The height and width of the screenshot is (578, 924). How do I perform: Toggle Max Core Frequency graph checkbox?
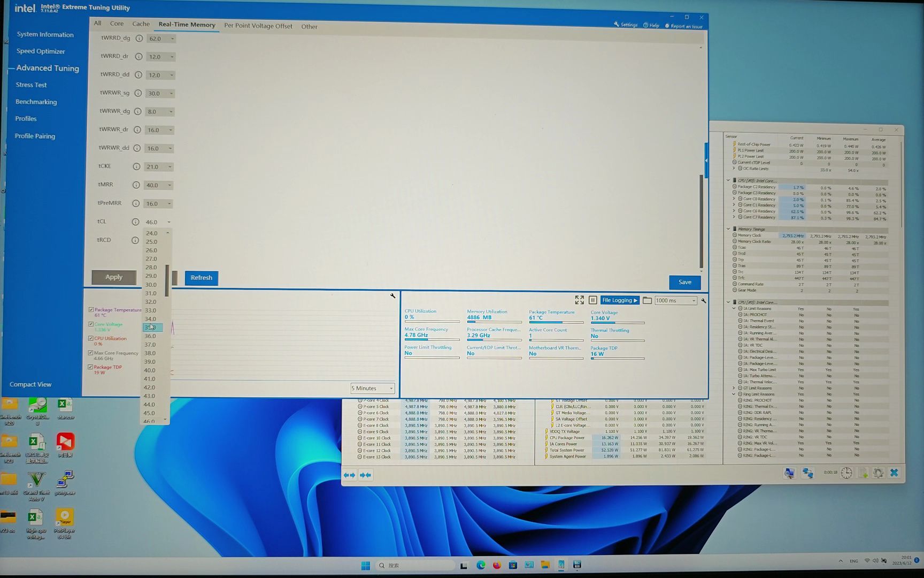pos(91,353)
